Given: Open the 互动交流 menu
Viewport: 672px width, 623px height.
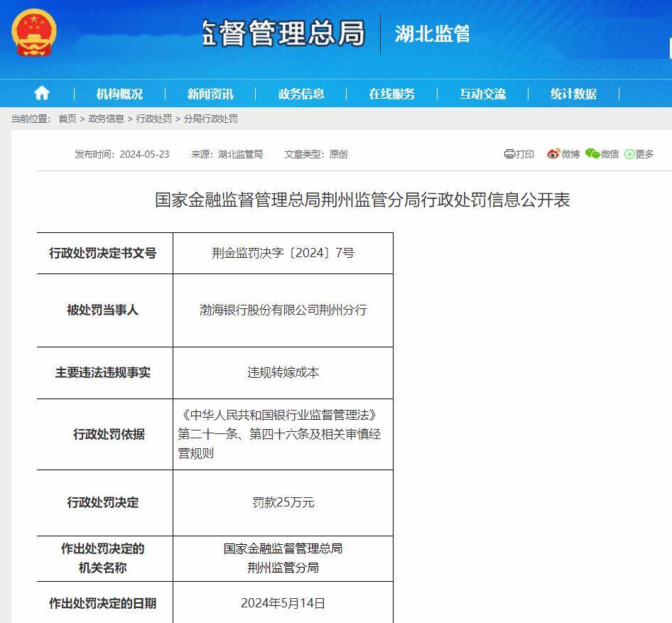Looking at the screenshot, I should click(483, 93).
